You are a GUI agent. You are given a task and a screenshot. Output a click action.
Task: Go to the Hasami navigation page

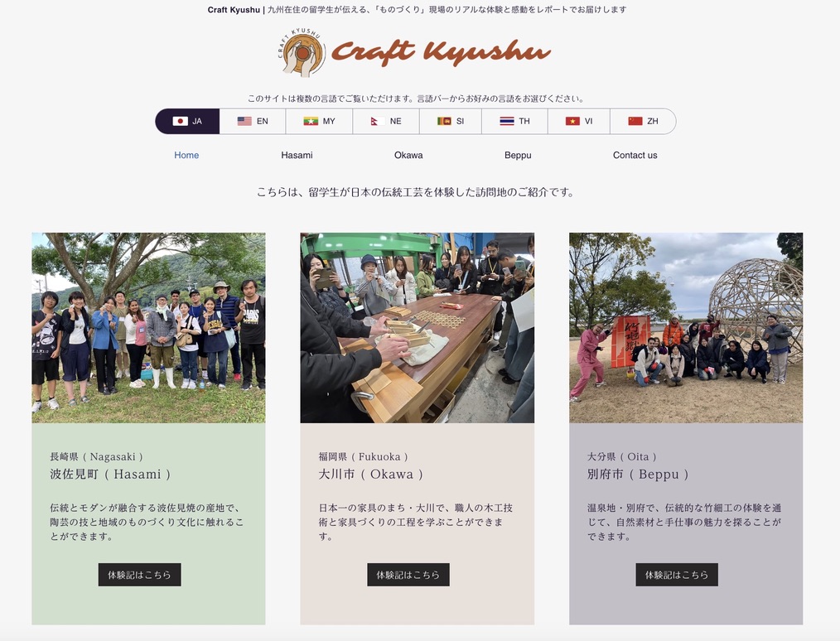pyautogui.click(x=297, y=156)
